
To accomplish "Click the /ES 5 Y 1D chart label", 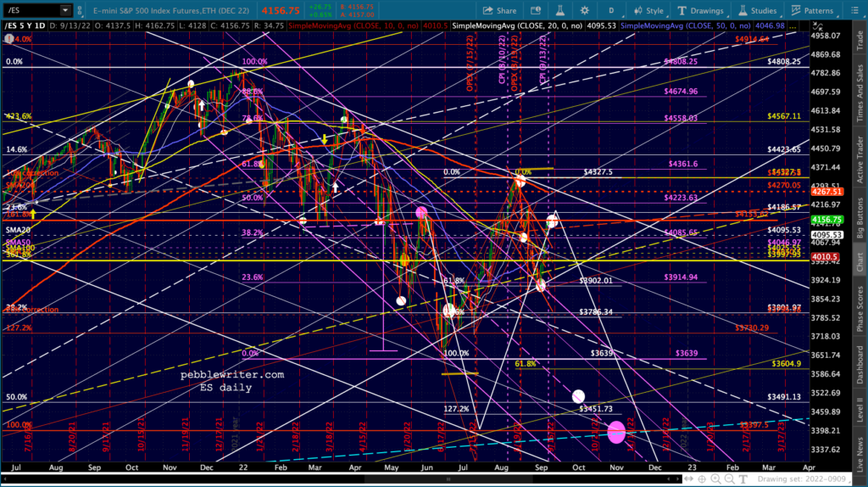I will pyautogui.click(x=25, y=26).
